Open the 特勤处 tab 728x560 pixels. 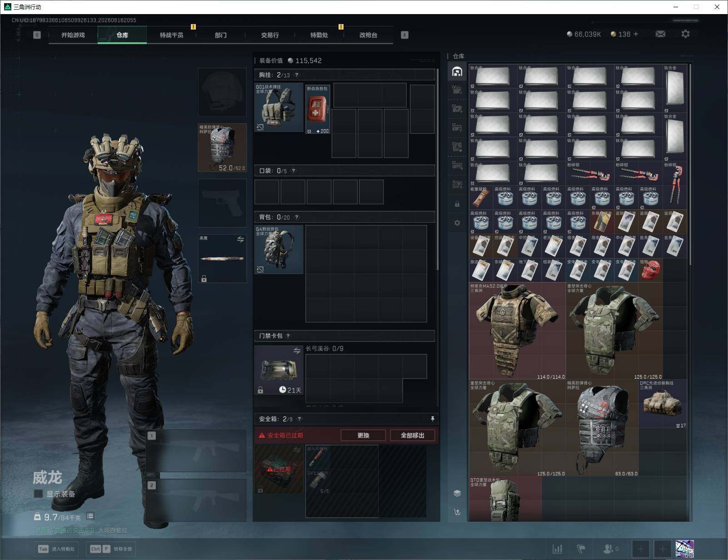319,35
